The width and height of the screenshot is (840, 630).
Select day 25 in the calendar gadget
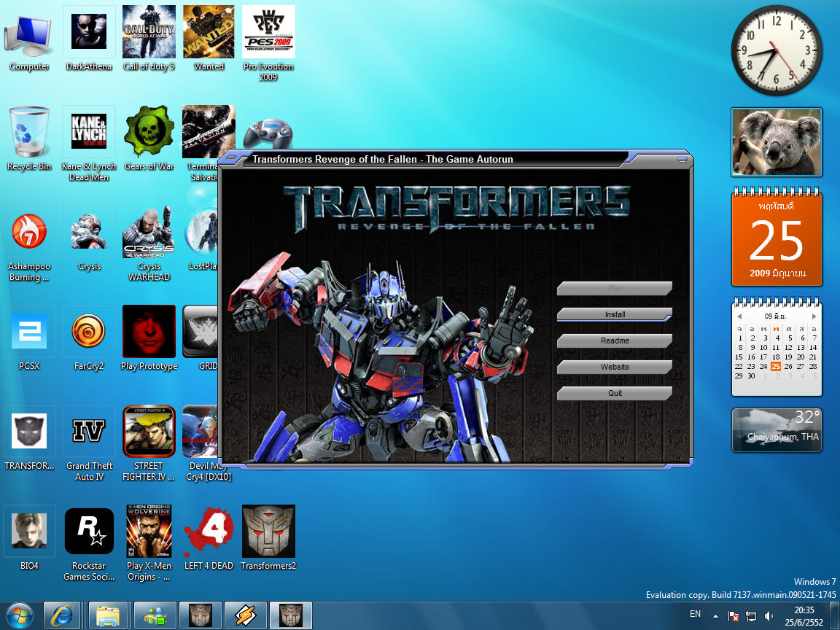(x=776, y=367)
